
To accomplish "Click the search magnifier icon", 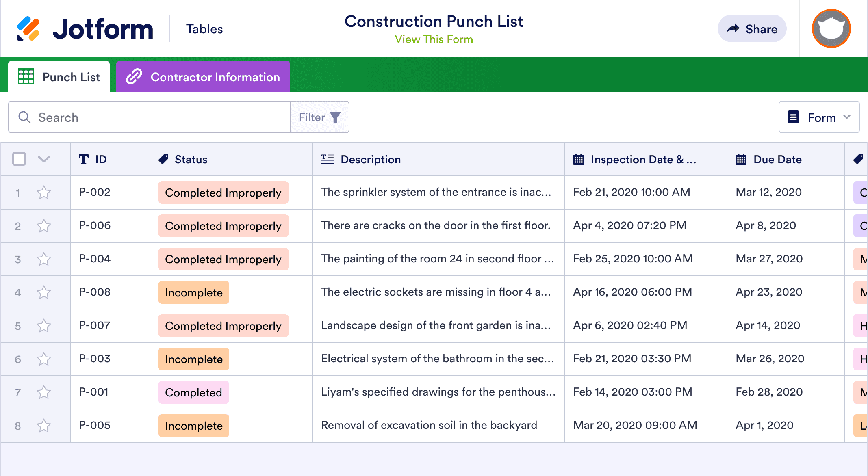I will [24, 117].
